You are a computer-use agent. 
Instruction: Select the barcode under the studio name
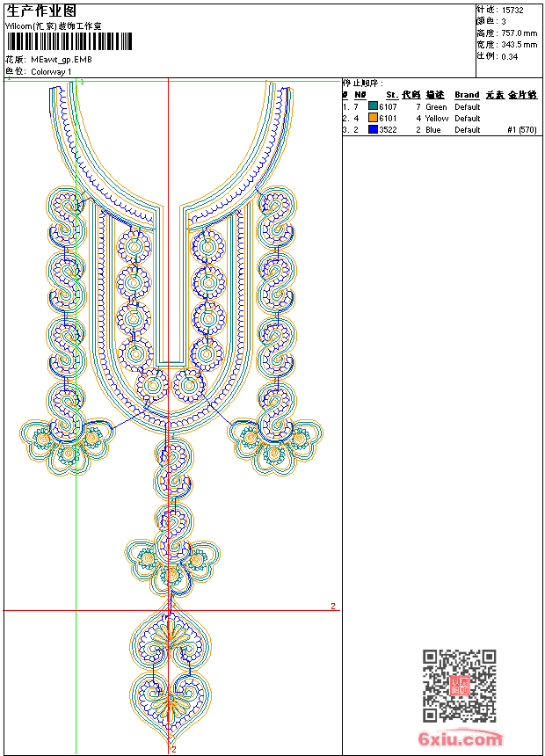click(69, 41)
